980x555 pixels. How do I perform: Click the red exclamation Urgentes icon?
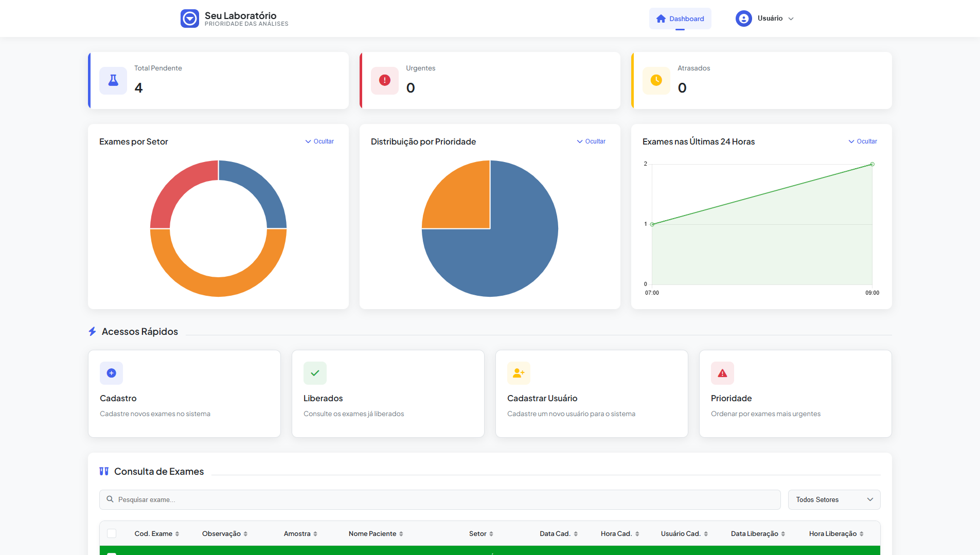384,80
